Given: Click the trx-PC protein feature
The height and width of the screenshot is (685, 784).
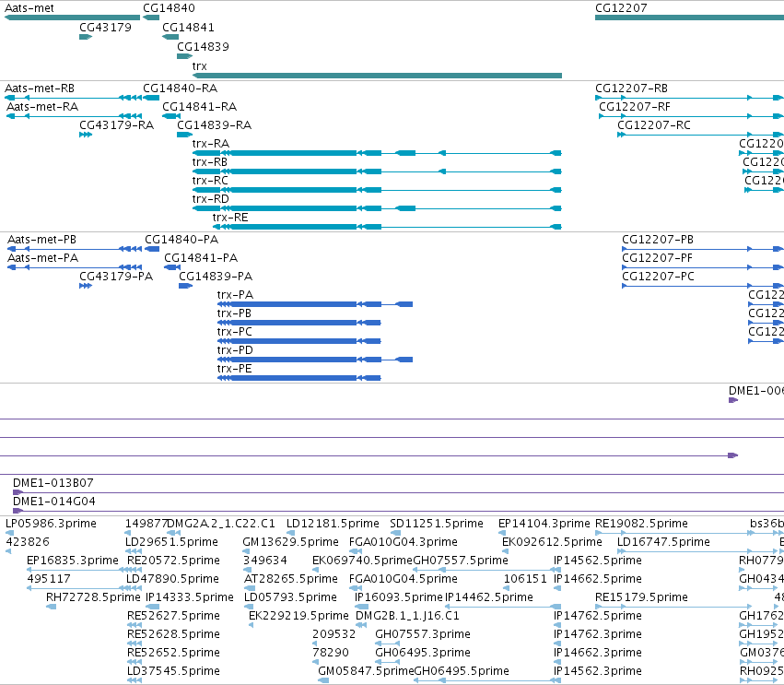Looking at the screenshot, I should tap(299, 342).
